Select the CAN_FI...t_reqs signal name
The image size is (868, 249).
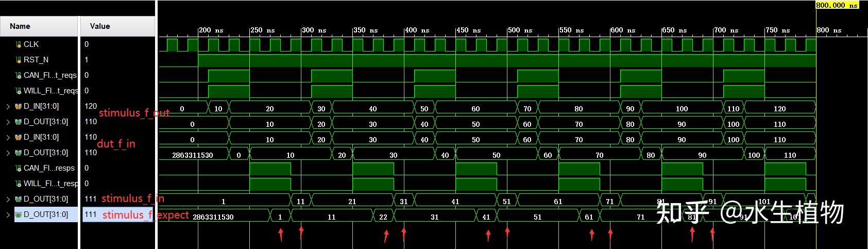click(50, 75)
